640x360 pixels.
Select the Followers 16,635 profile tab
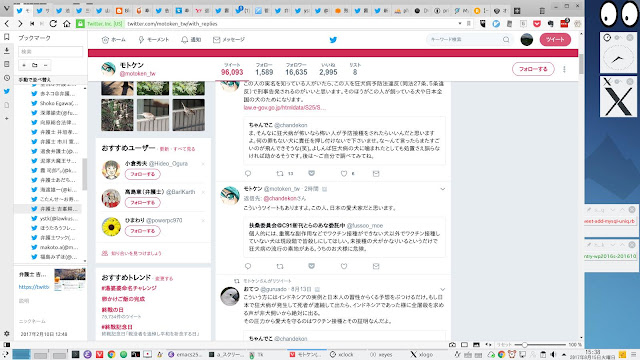[296, 69]
